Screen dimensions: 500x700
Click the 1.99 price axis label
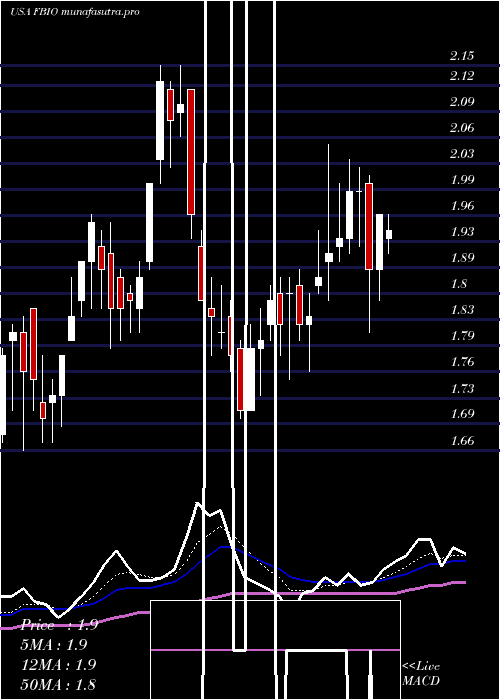coord(462,179)
